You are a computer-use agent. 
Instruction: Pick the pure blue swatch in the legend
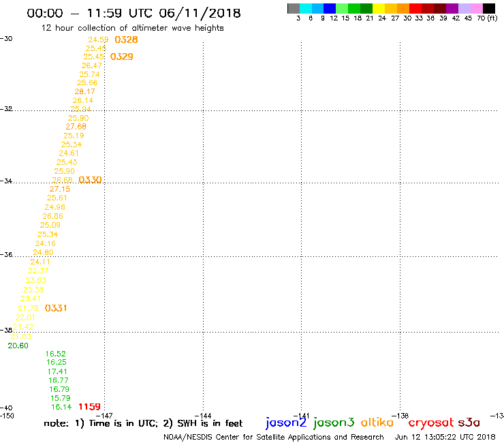coord(330,8)
